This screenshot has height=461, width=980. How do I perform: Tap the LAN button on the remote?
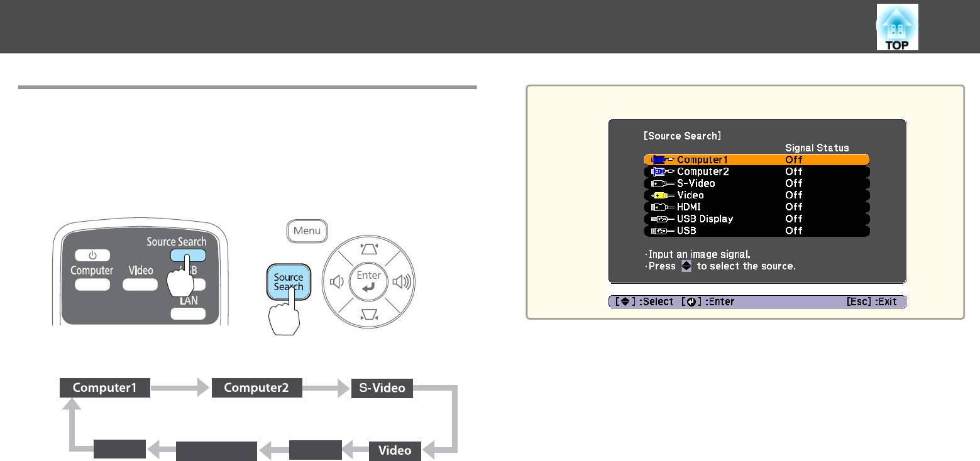(187, 313)
